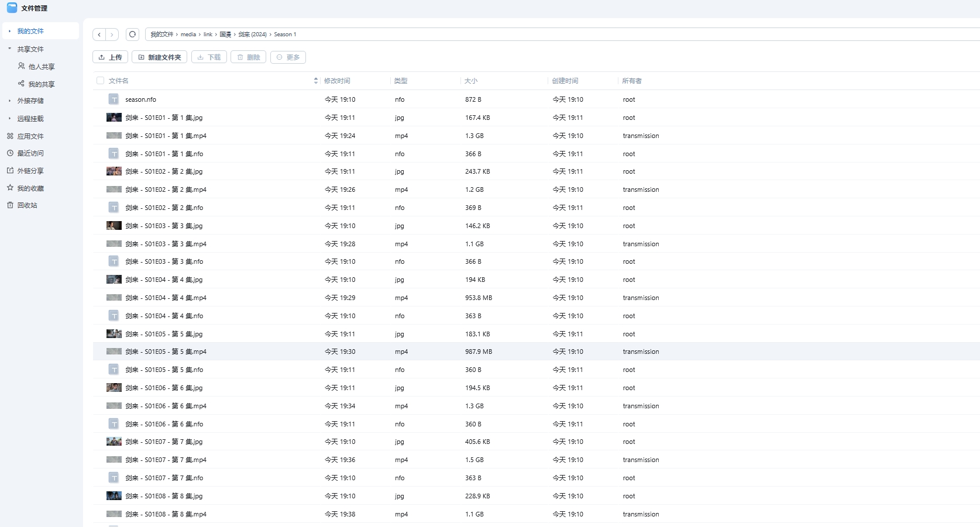Sort by 修改时间 column header
Viewport: 980px width, 527px height.
(337, 81)
